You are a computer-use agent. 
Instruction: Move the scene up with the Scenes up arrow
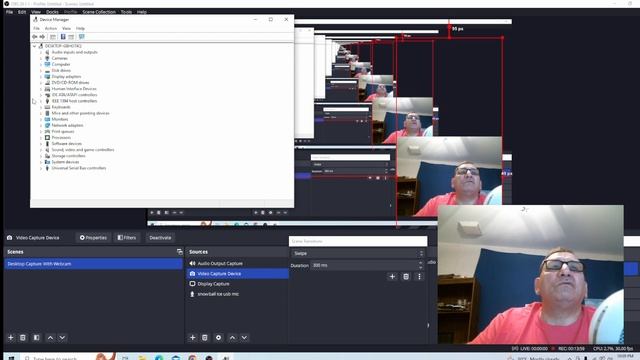[x=50, y=338]
